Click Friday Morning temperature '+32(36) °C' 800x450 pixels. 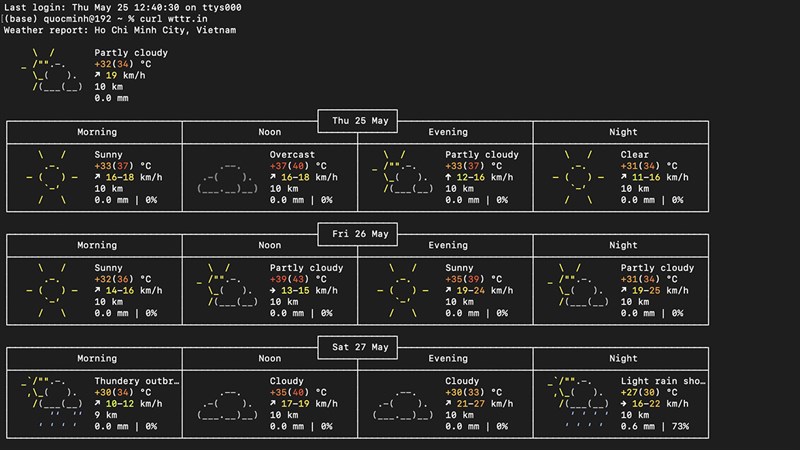click(x=122, y=280)
